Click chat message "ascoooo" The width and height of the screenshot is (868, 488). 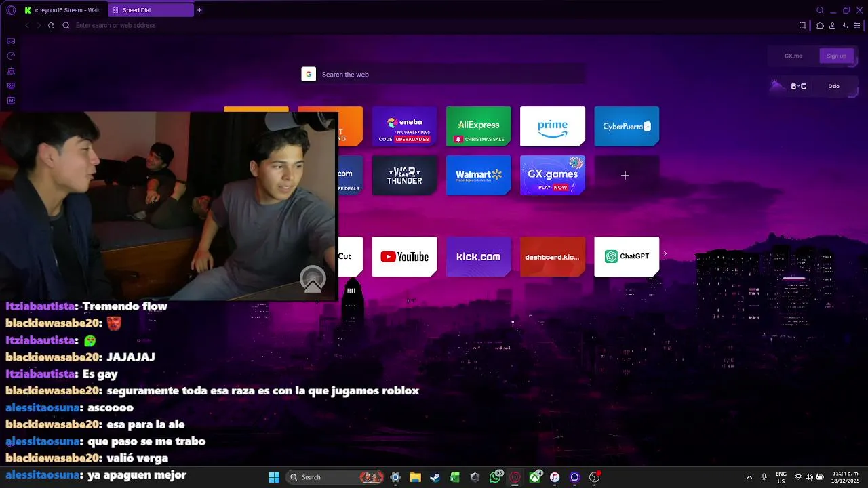(111, 408)
